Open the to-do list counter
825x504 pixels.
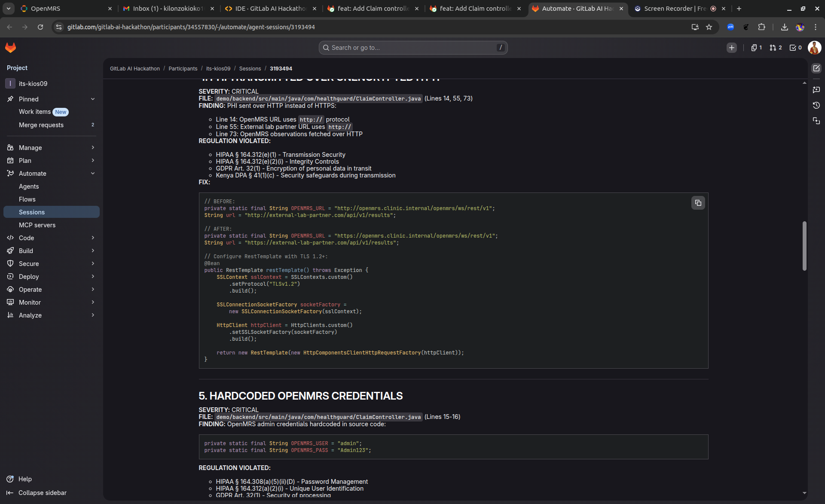pyautogui.click(x=795, y=48)
